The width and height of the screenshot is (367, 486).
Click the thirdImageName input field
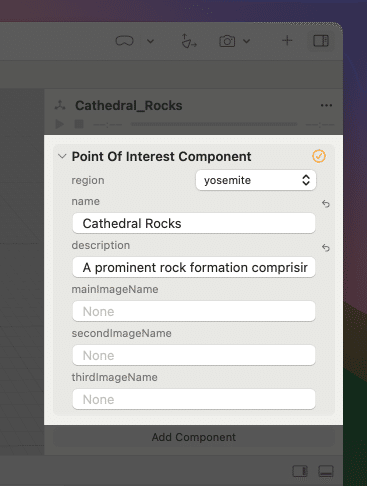[194, 399]
